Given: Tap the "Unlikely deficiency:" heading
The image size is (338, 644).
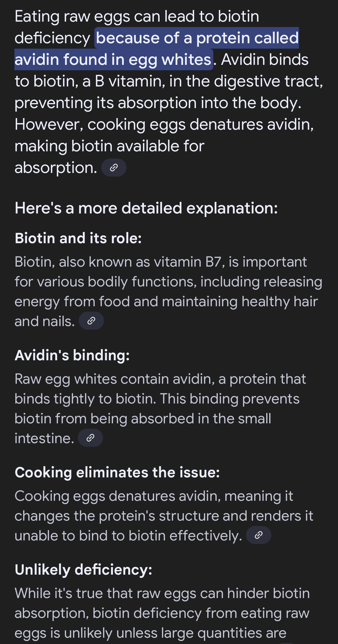Looking at the screenshot, I should coord(84,570).
